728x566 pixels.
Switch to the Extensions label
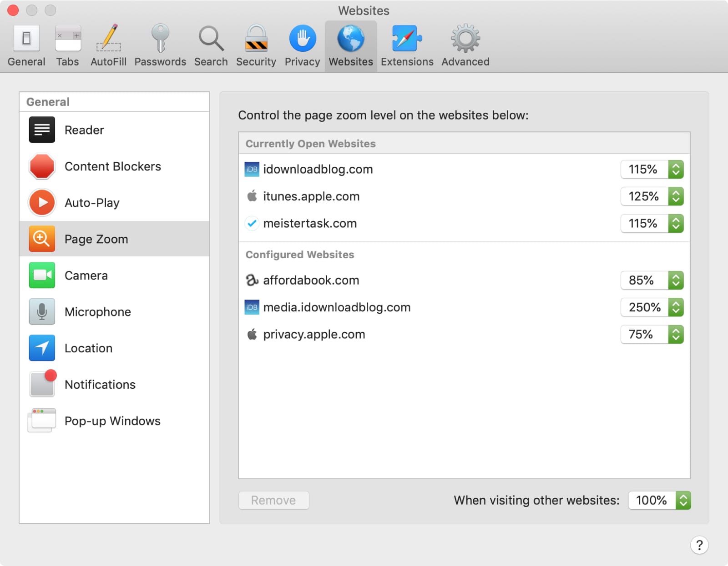click(x=407, y=62)
